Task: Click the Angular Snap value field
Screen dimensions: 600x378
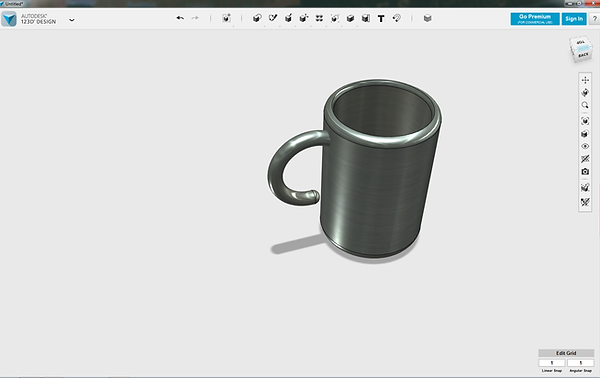Action: (580, 363)
